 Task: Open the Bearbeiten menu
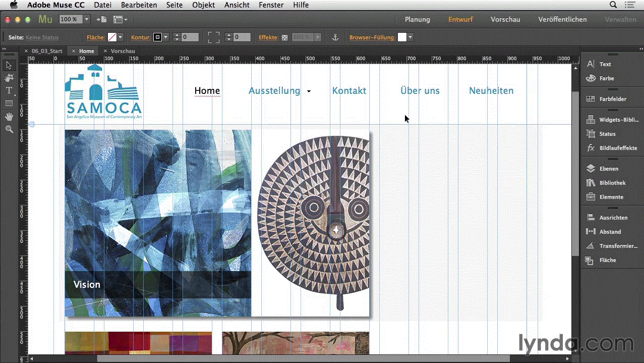[139, 5]
